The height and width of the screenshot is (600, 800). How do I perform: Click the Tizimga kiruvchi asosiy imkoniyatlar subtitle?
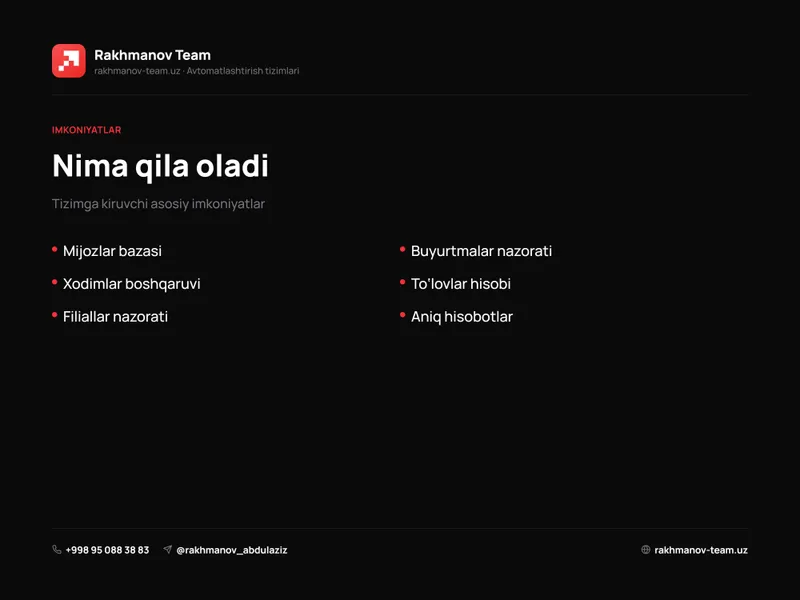point(158,204)
